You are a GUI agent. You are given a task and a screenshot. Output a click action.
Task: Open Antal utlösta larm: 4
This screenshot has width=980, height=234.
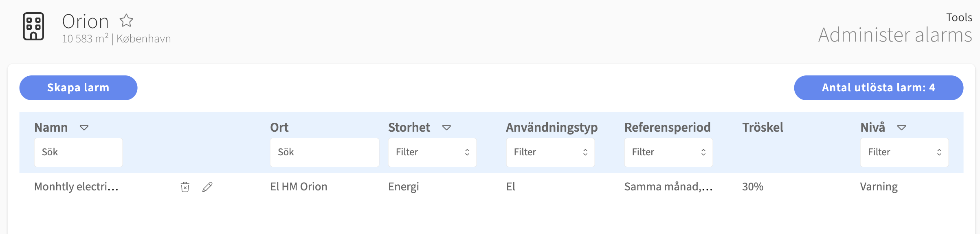[879, 88]
